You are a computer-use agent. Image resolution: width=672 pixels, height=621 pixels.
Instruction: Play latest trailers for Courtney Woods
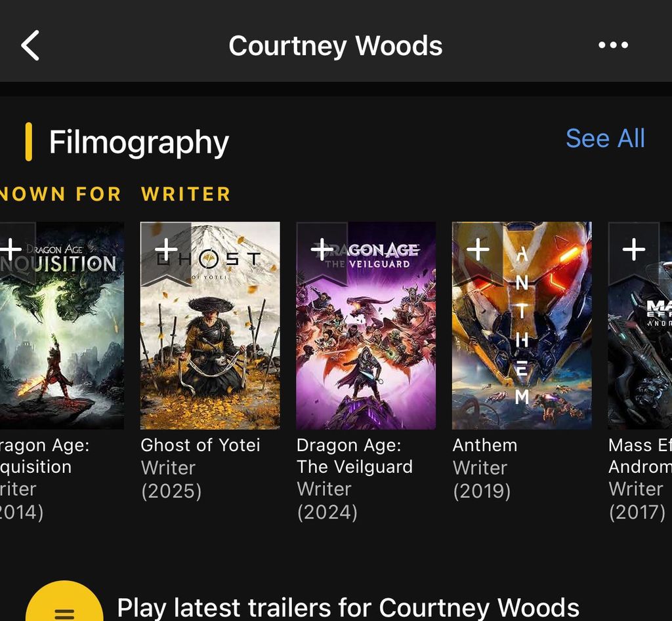[348, 607]
